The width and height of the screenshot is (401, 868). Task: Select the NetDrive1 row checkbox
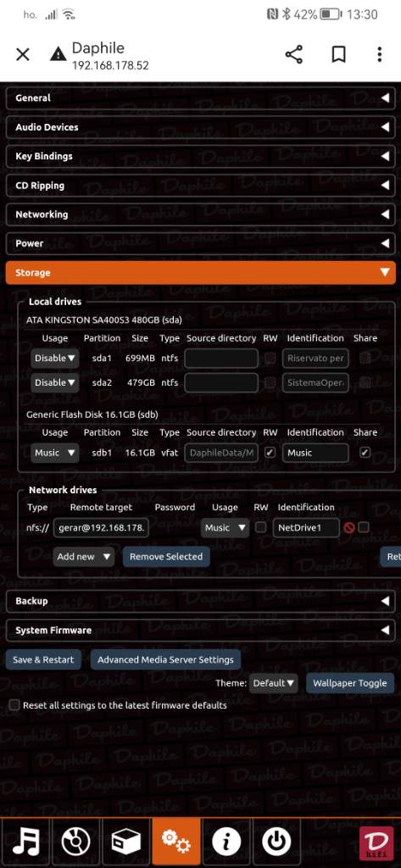tap(364, 527)
